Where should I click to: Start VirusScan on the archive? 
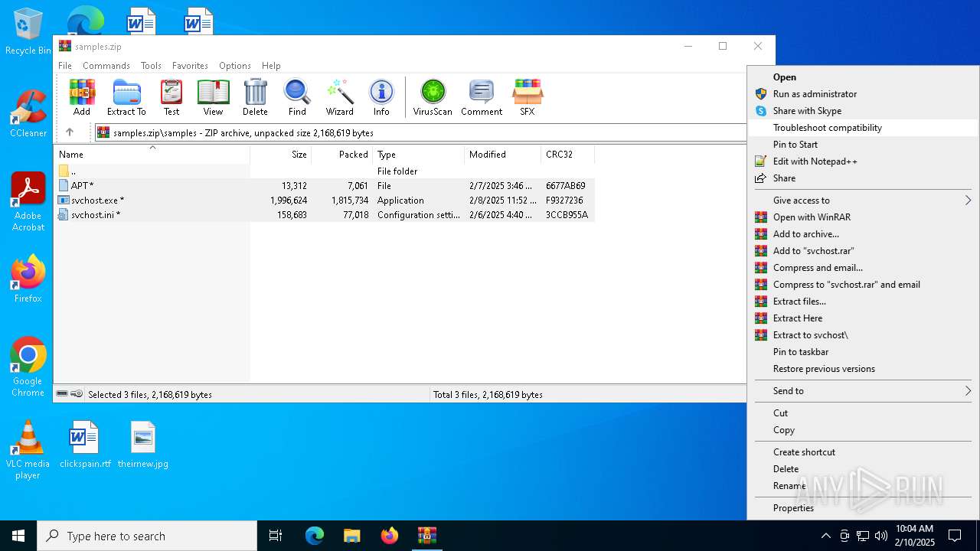click(433, 97)
